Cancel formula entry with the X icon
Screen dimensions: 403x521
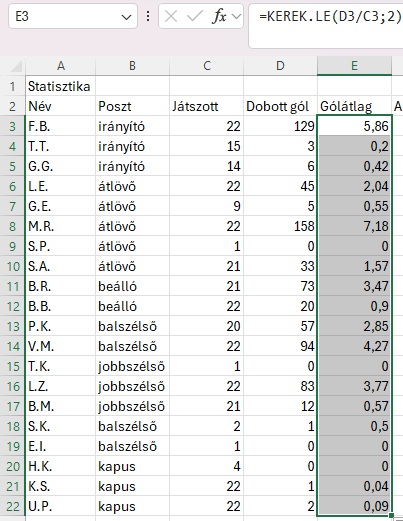pos(171,16)
